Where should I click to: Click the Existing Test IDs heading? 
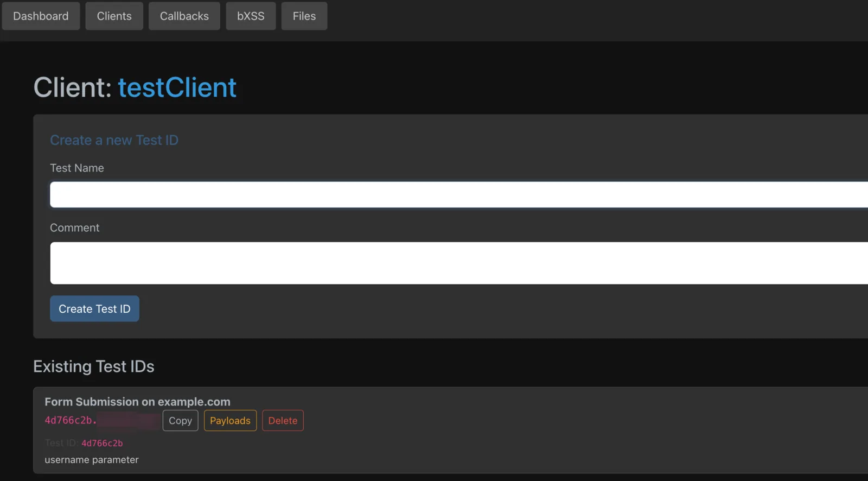94,366
